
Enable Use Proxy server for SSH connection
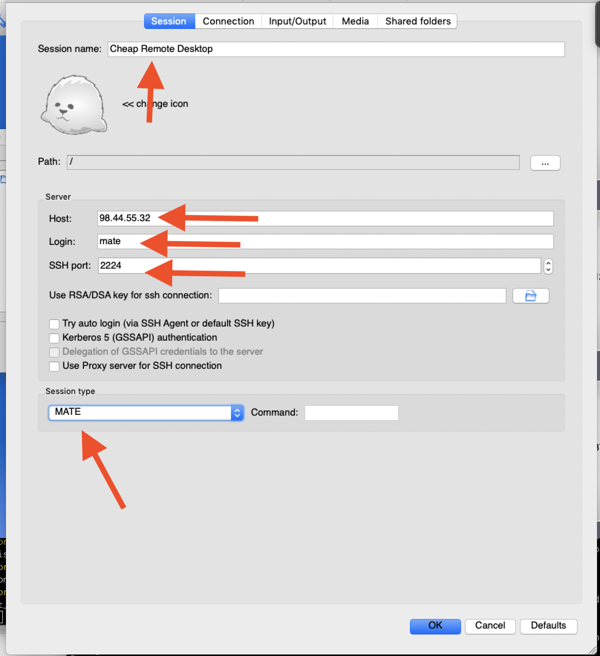[54, 366]
